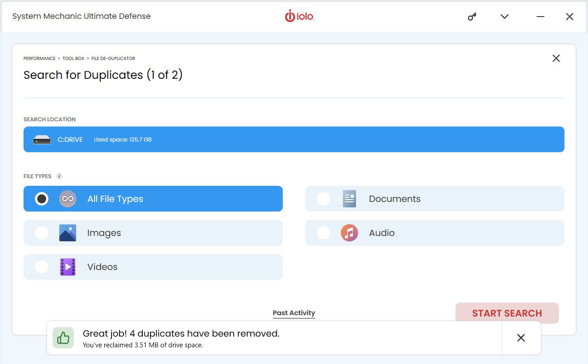Select the Audio radio button
Screen dimensions: 588x364
(x=323, y=233)
